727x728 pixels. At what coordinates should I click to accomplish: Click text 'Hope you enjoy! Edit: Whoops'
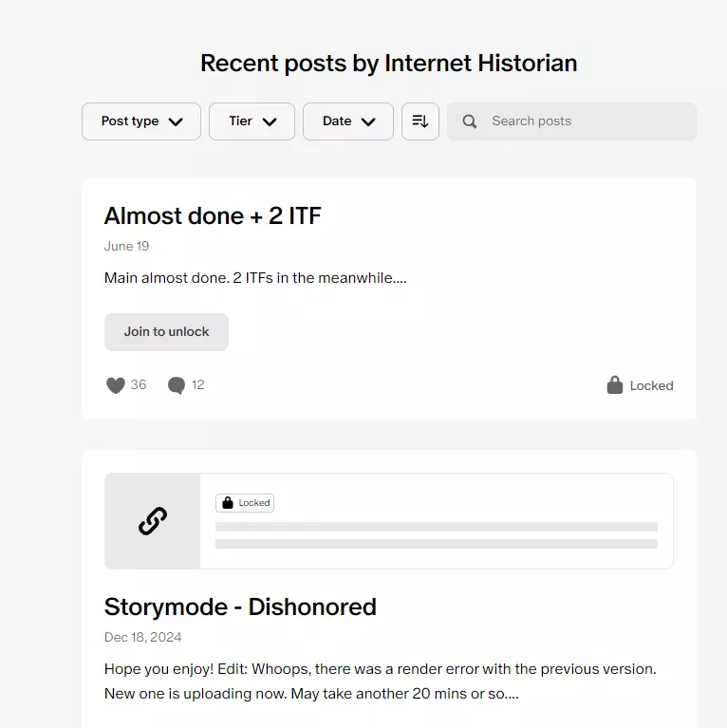(x=208, y=669)
